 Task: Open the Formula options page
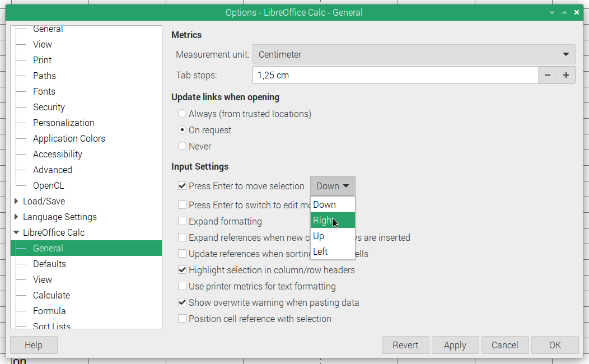point(49,311)
